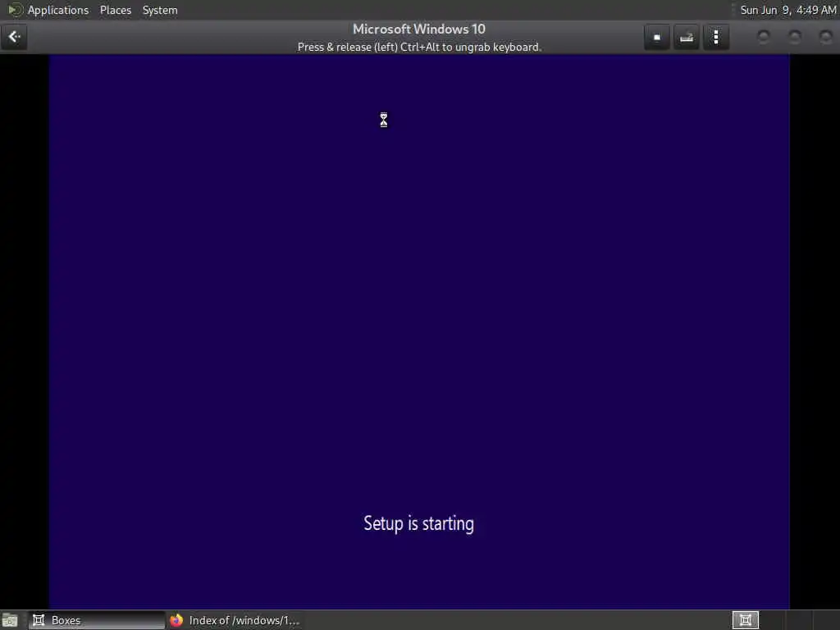Open the Places menu
This screenshot has width=840, height=630.
[x=116, y=10]
